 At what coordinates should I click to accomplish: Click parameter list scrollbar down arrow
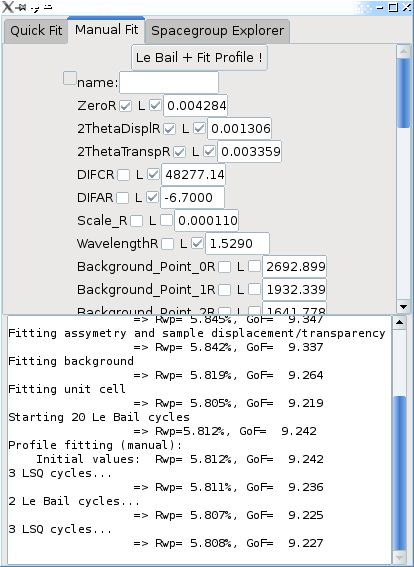pos(403,307)
